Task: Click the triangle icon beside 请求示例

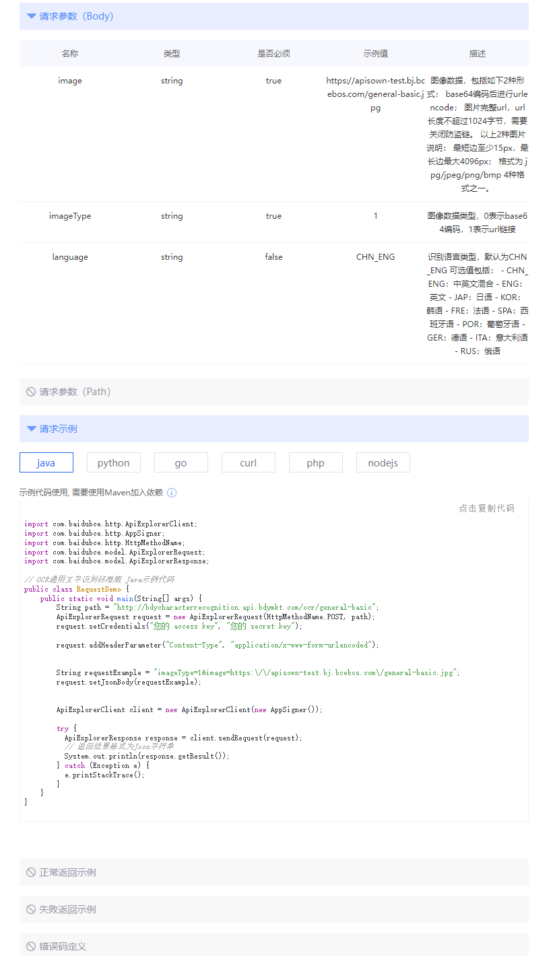Action: pyautogui.click(x=31, y=429)
